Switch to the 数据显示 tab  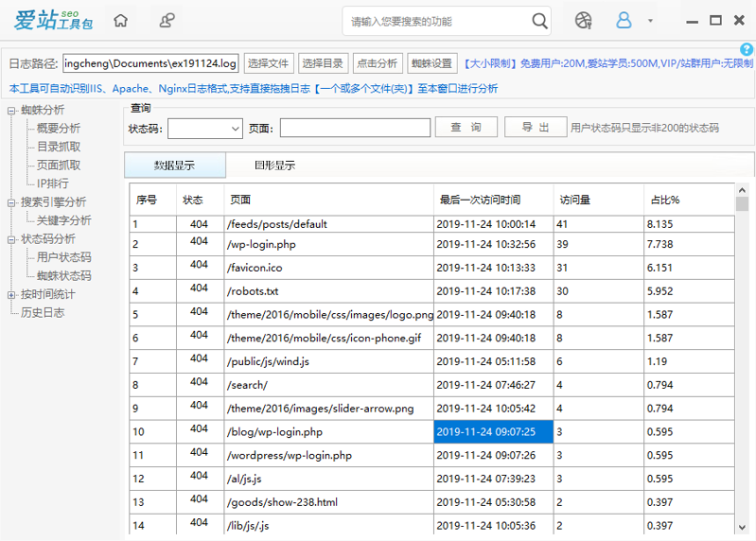174,166
